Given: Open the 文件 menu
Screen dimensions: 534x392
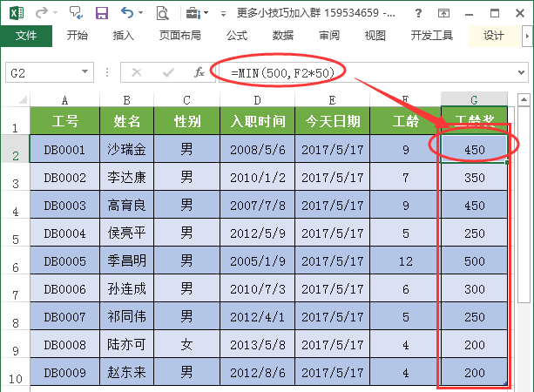Looking at the screenshot, I should coord(26,36).
